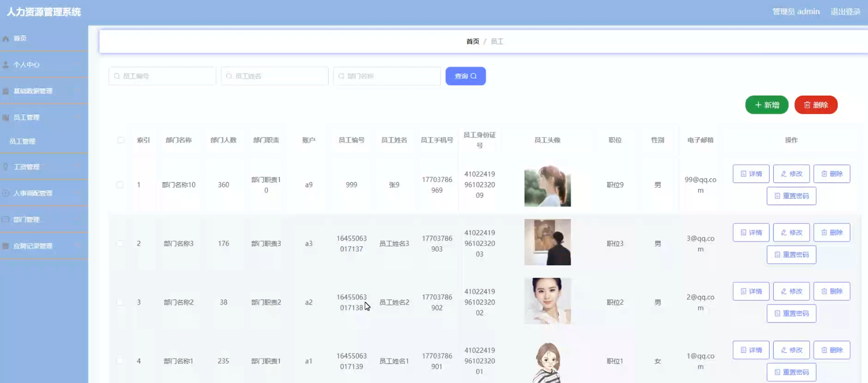Viewport: 868px width, 383px height.
Task: Click the icon beside 部门管理
Action: tap(6, 219)
